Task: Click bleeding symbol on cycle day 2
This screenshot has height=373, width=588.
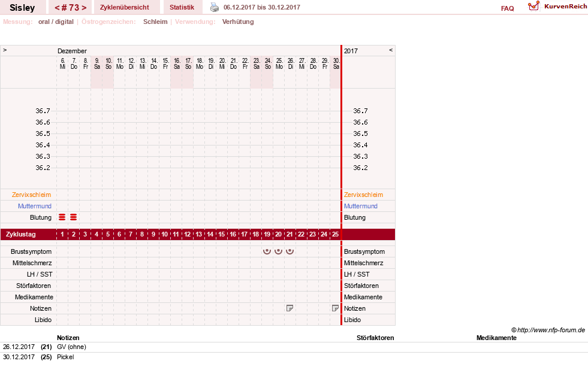Action: [x=74, y=217]
